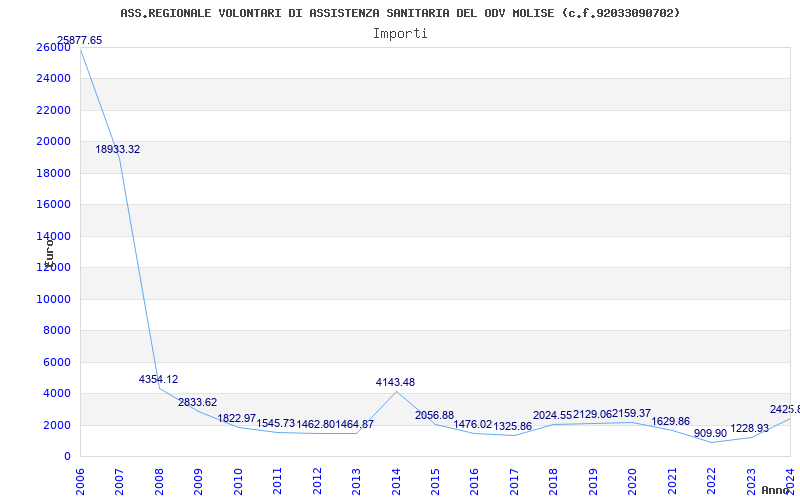The image size is (800, 500).
Task: Click the 4354.12 value label
Action: (158, 379)
